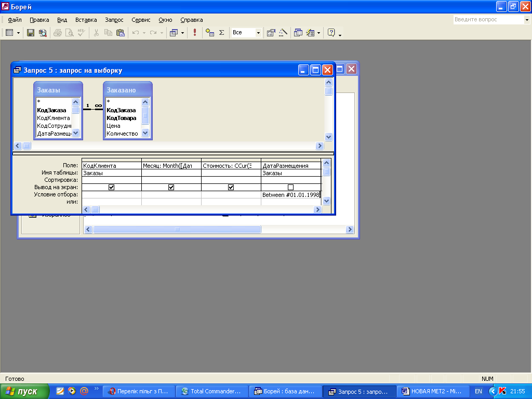Click the Database Window toolbar icon

pos(298,33)
